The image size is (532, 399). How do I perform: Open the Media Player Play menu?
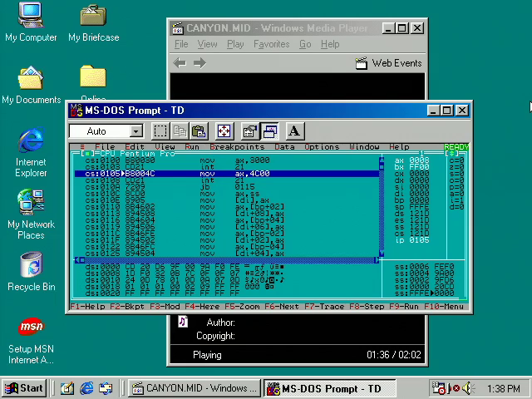coord(235,44)
